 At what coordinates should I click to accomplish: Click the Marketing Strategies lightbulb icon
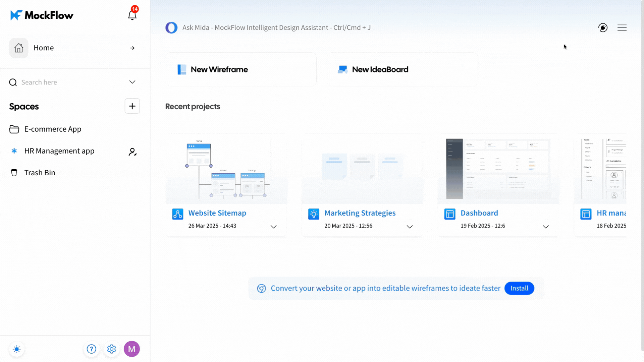click(x=314, y=214)
